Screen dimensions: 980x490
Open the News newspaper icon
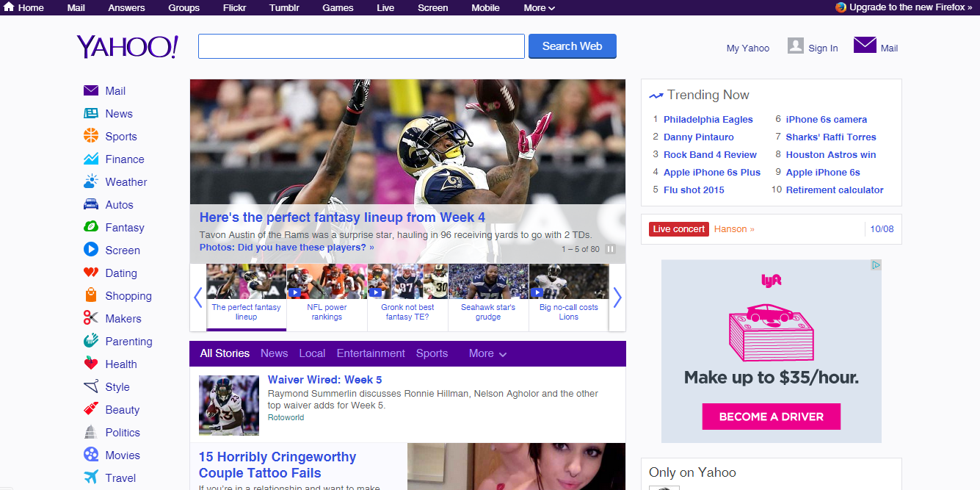click(x=91, y=113)
